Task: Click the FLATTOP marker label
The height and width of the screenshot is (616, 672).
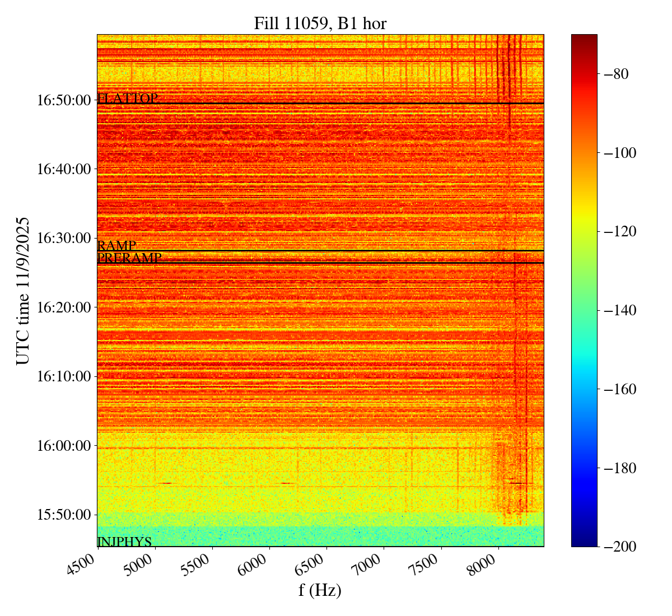Action: point(128,99)
